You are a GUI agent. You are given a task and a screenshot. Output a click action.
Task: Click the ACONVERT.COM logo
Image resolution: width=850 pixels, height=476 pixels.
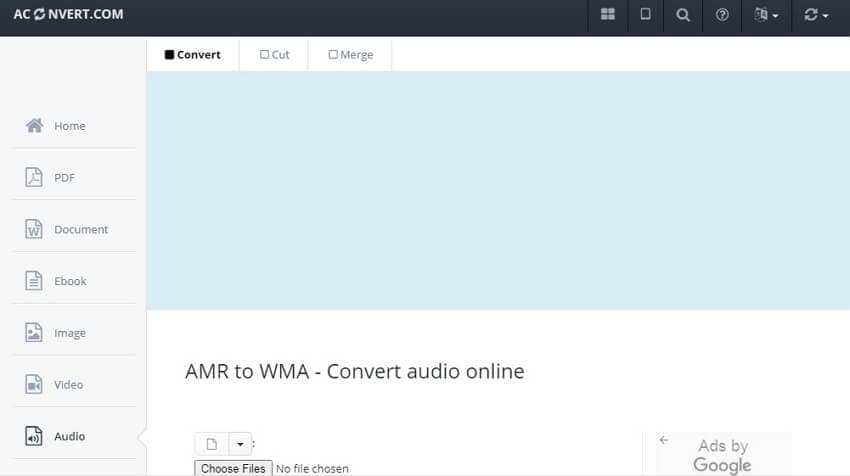pyautogui.click(x=68, y=15)
